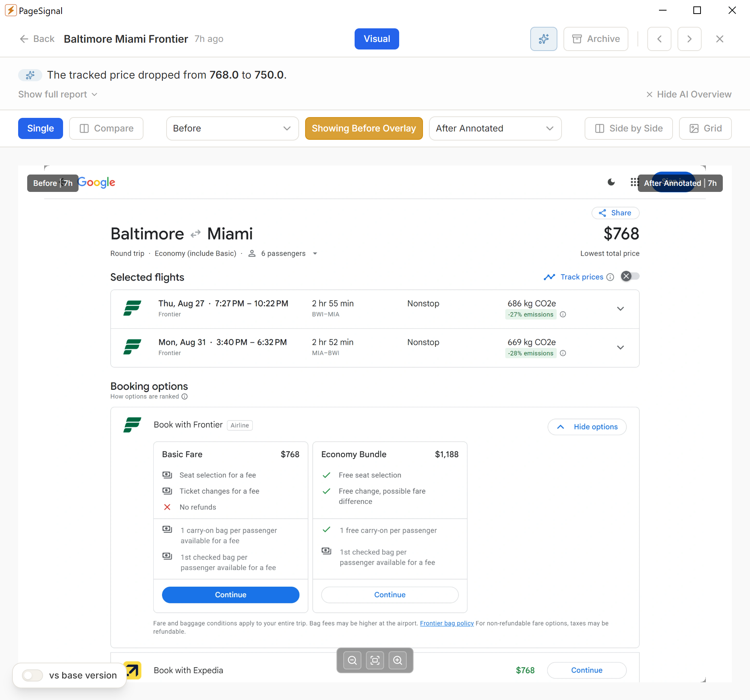Click the Free seat selection check icon
The height and width of the screenshot is (700, 750).
point(326,475)
